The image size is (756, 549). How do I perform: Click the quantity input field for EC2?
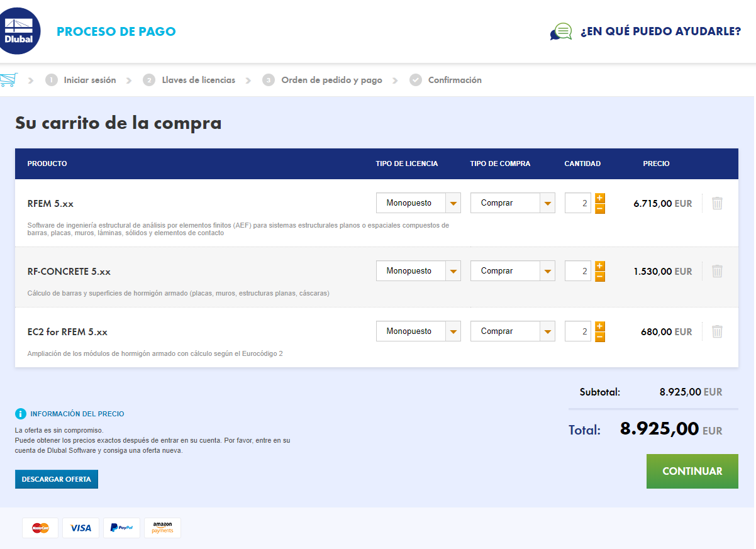click(x=577, y=331)
